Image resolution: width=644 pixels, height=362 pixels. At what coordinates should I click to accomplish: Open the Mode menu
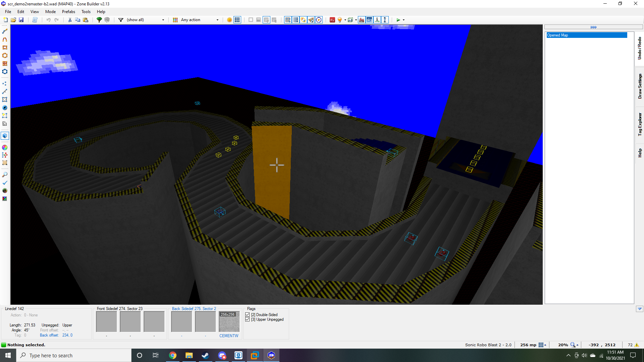50,12
